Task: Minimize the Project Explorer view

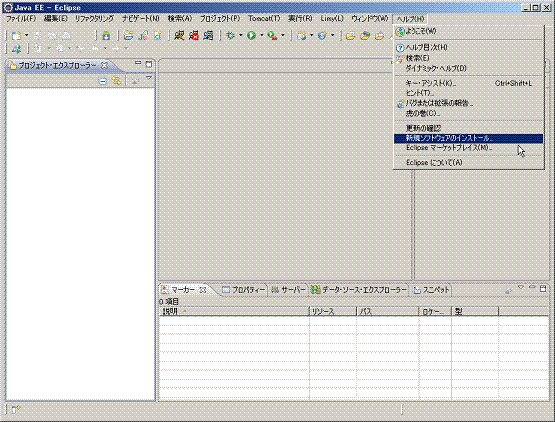Action: pyautogui.click(x=138, y=63)
